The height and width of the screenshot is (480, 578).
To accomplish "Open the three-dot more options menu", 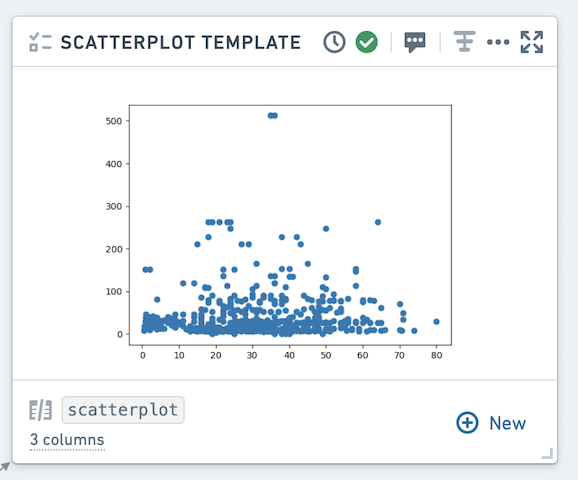I will click(x=498, y=42).
